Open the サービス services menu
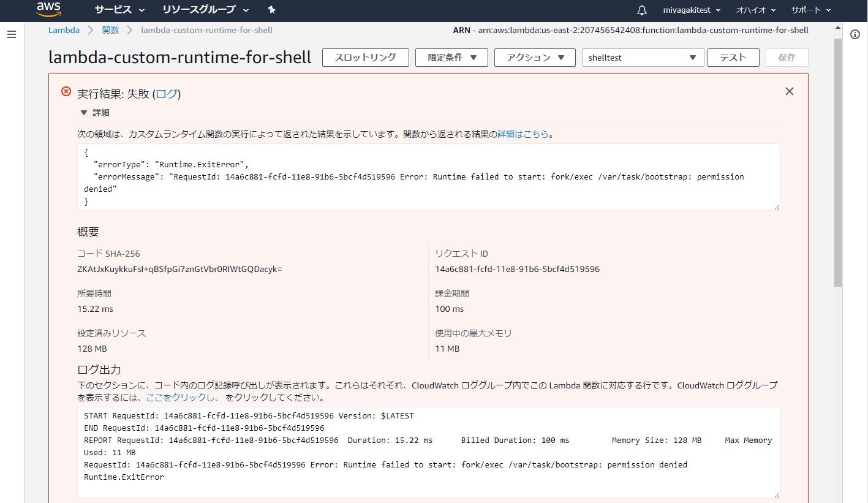Screen dimensions: 868x503 point(119,10)
